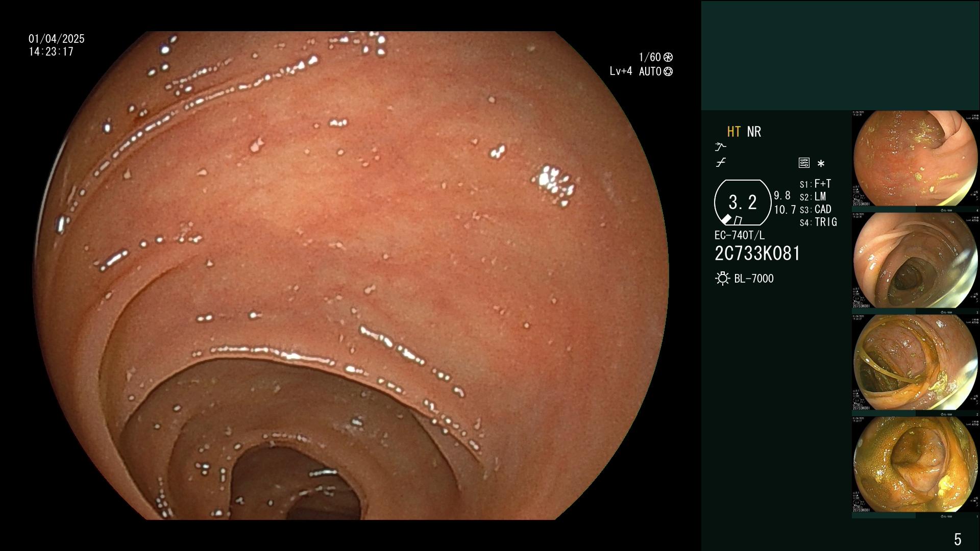Toggle the NR noise reduction indicator
This screenshot has width=980, height=551.
[x=754, y=132]
